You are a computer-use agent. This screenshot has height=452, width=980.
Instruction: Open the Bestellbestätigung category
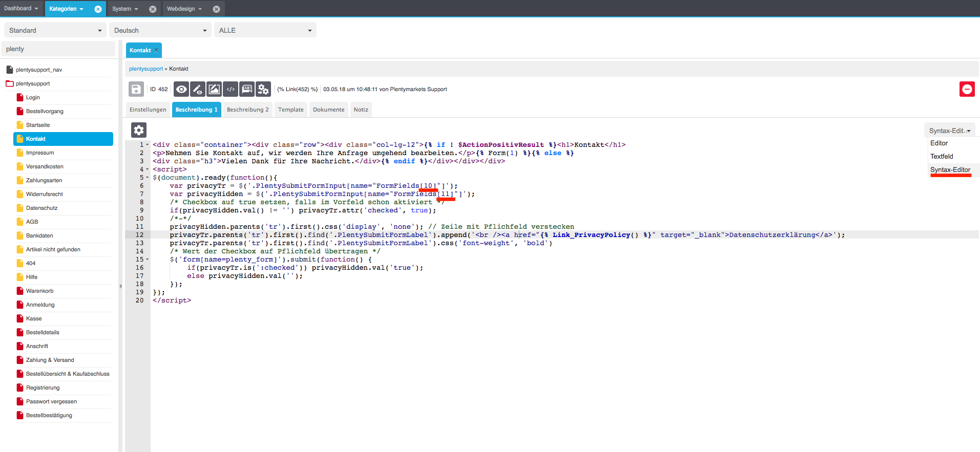point(49,415)
